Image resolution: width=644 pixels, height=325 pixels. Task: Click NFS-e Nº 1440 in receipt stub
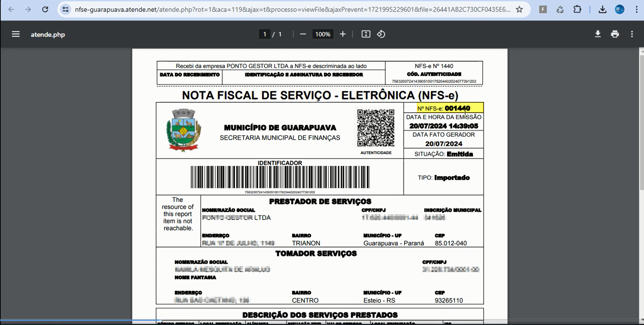point(434,66)
